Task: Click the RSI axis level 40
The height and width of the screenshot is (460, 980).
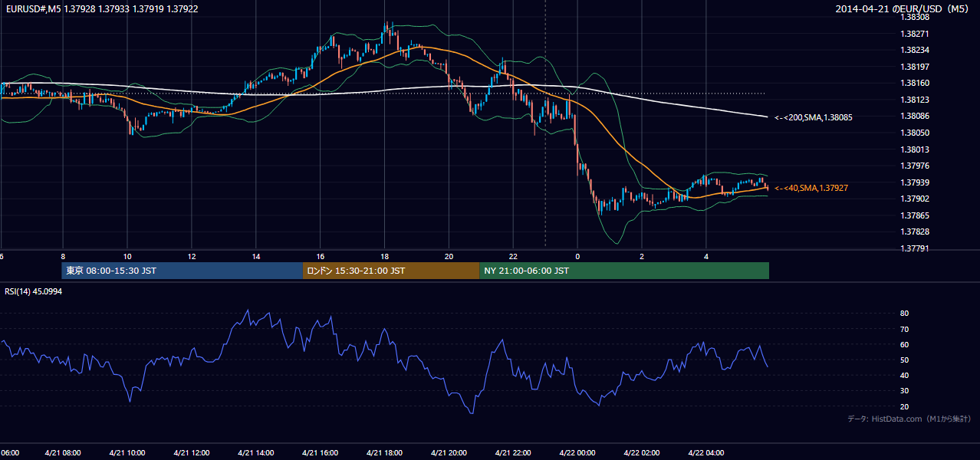Action: [904, 375]
